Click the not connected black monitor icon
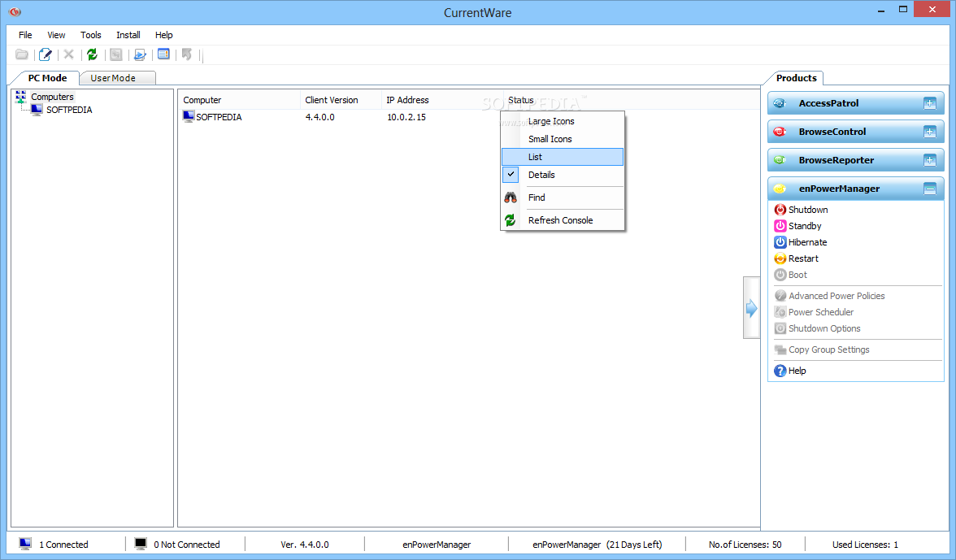Screen dimensions: 956x560 point(140,544)
